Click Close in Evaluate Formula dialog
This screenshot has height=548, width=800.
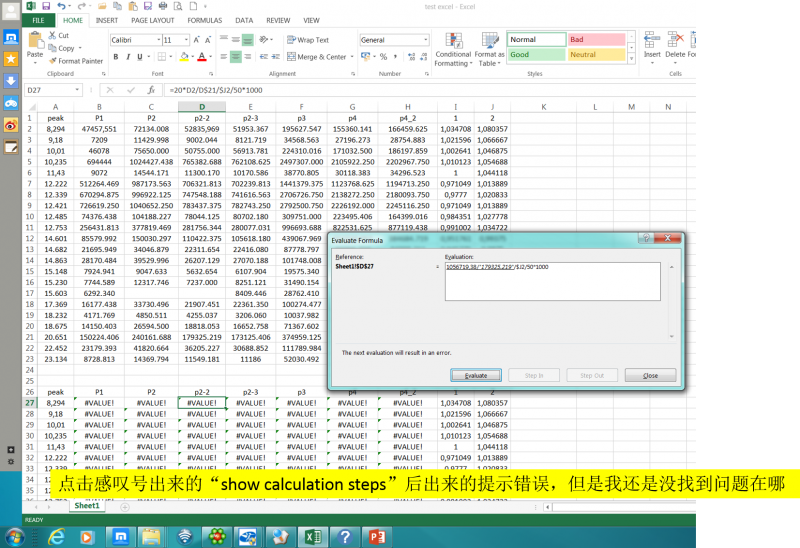650,375
